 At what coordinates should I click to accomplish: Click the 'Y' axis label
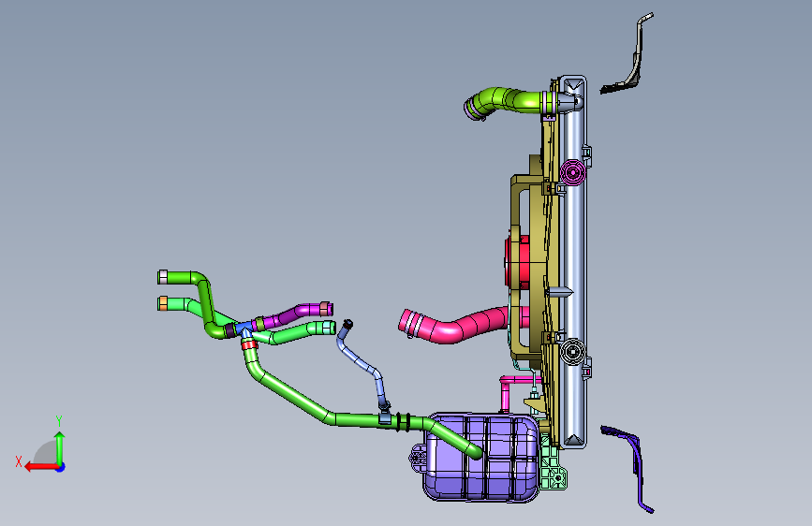59,420
